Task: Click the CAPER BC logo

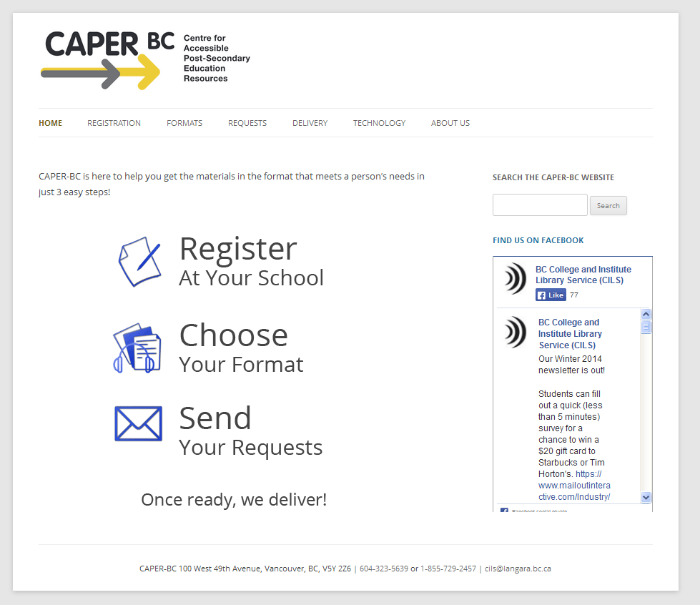Action: click(x=146, y=60)
